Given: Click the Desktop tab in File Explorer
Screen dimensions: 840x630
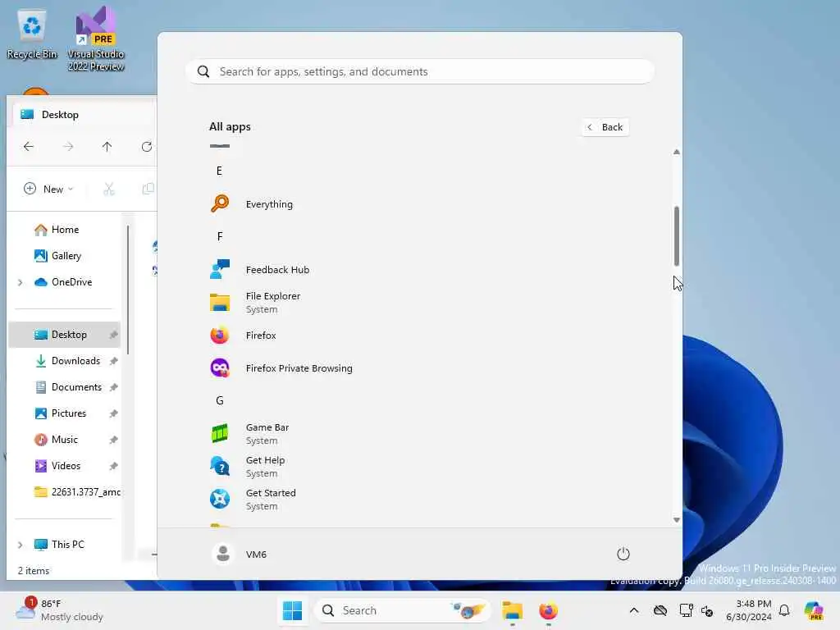Looking at the screenshot, I should point(84,114).
